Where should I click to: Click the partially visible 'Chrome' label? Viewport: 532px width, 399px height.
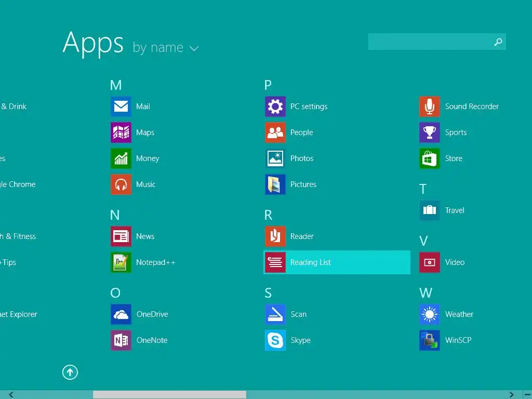pyautogui.click(x=22, y=184)
